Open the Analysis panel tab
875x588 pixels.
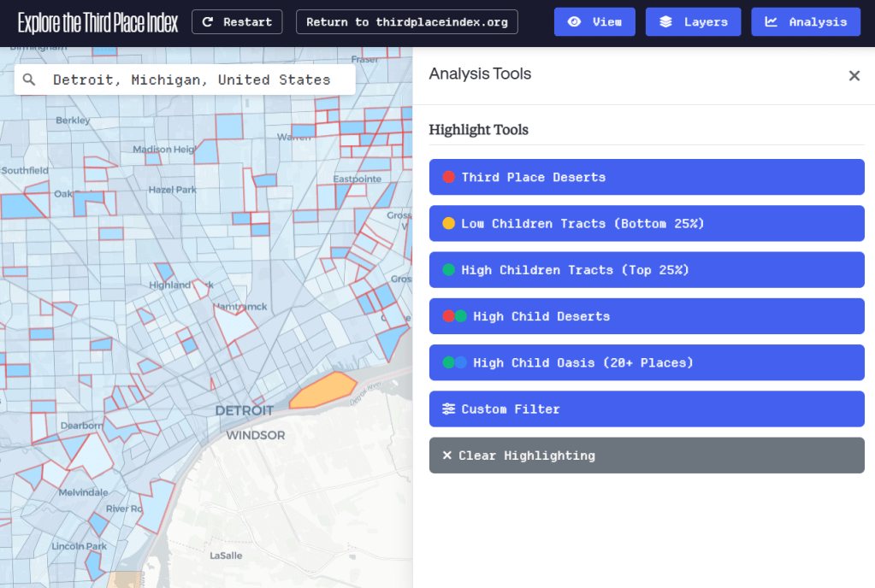[805, 22]
